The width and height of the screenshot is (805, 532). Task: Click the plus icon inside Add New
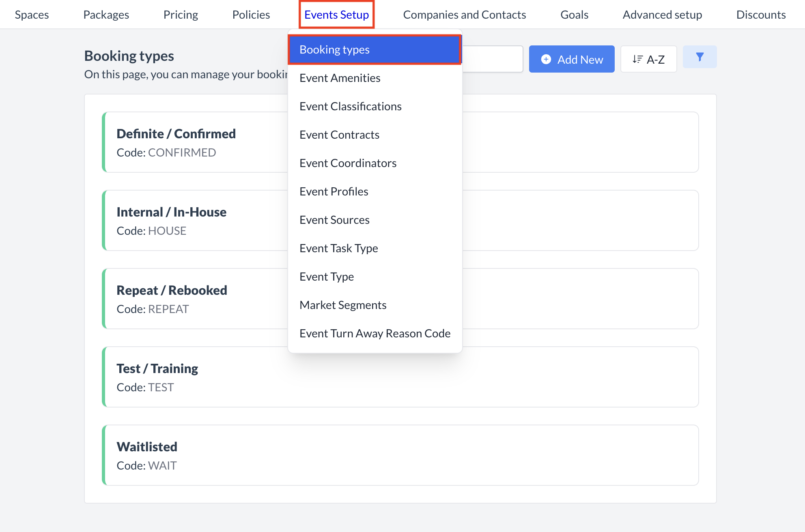pos(546,59)
